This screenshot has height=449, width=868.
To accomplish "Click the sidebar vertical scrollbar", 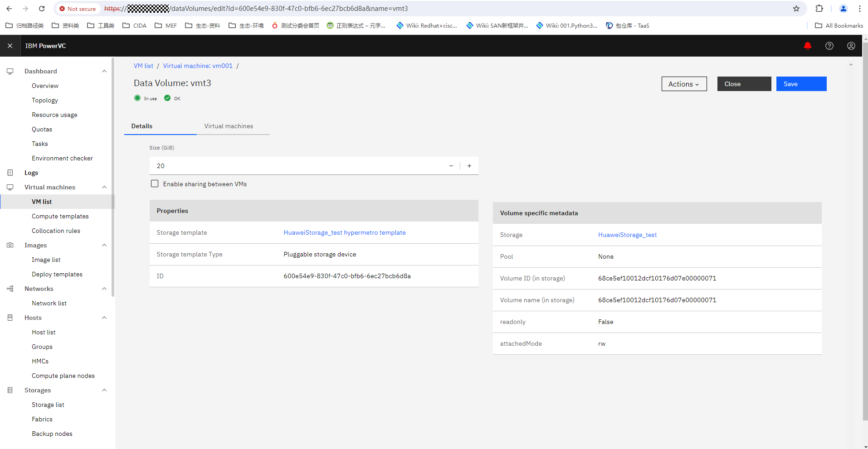I will (x=113, y=177).
